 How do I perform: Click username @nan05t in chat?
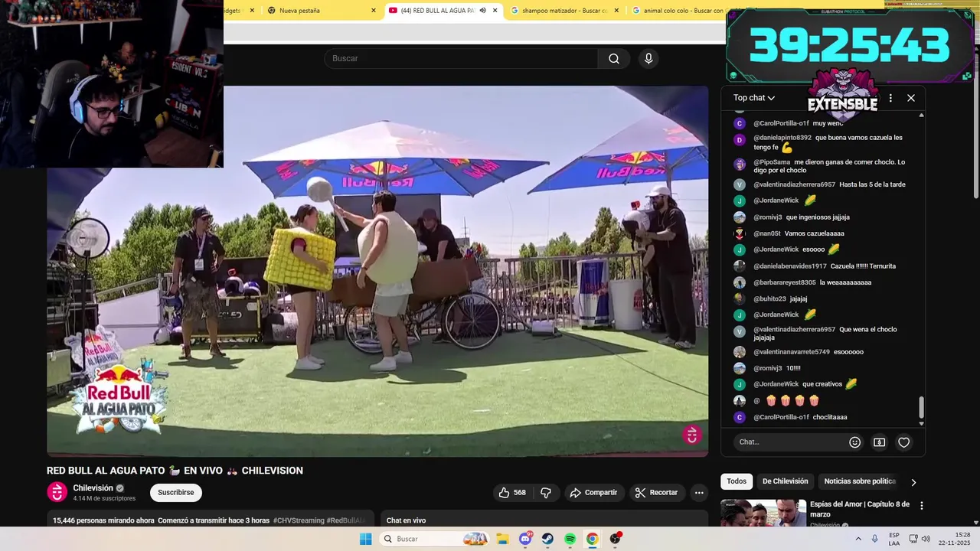[767, 233]
